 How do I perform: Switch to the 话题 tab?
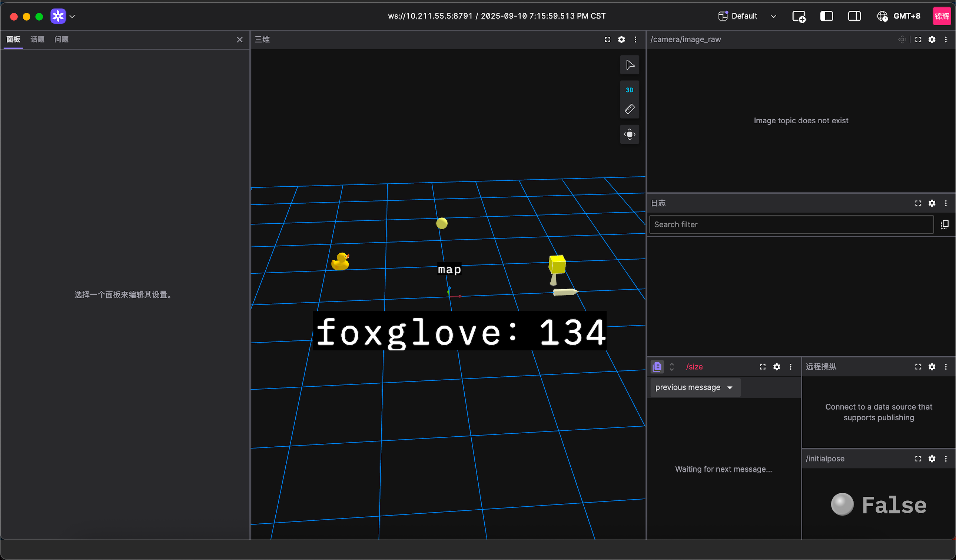(37, 39)
